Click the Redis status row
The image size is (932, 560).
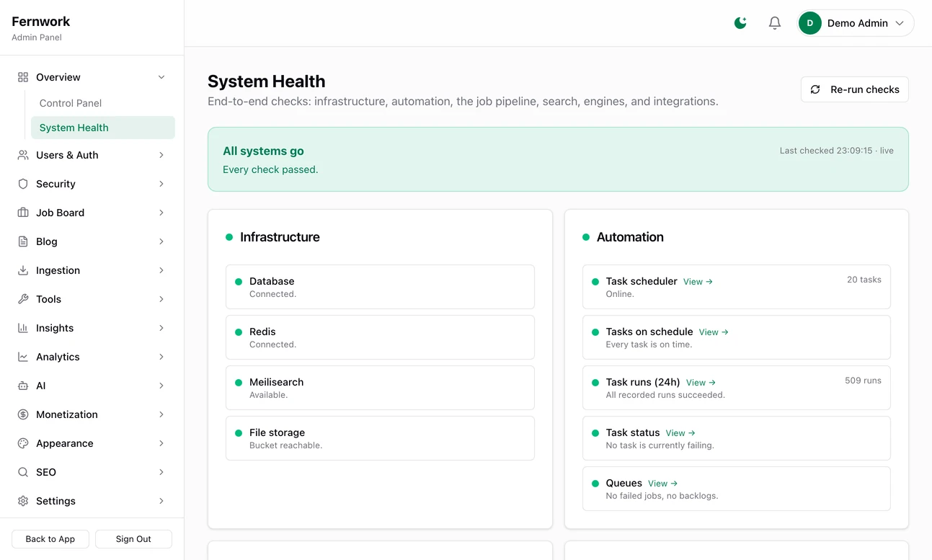(380, 337)
